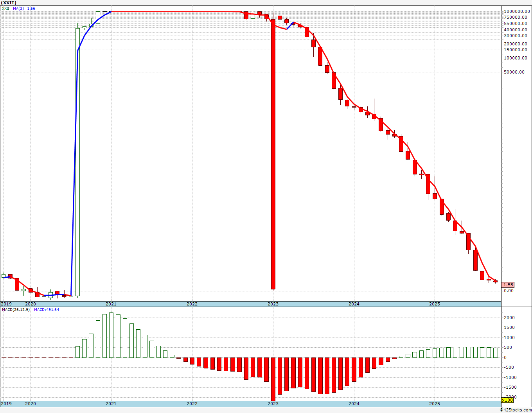Viewport: 532px width, 413px height.
Task: Select 2023 on the MACD panel time axis
Action: tap(273, 403)
